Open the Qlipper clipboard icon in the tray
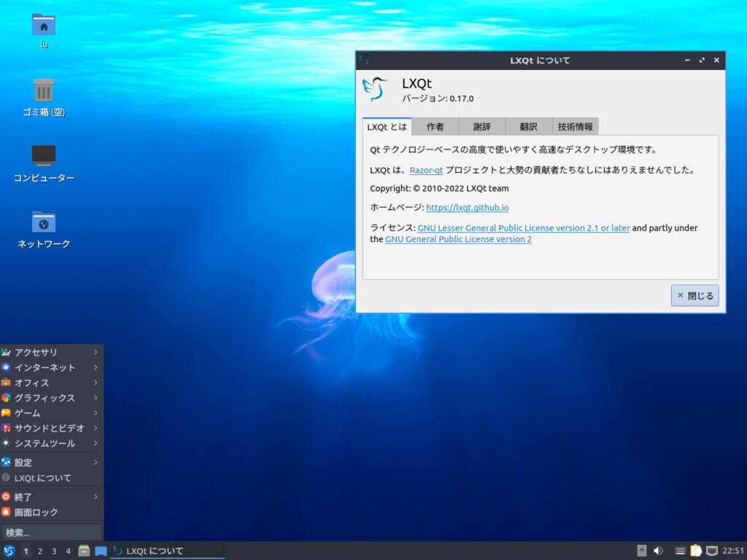The image size is (747, 560). tap(695, 551)
